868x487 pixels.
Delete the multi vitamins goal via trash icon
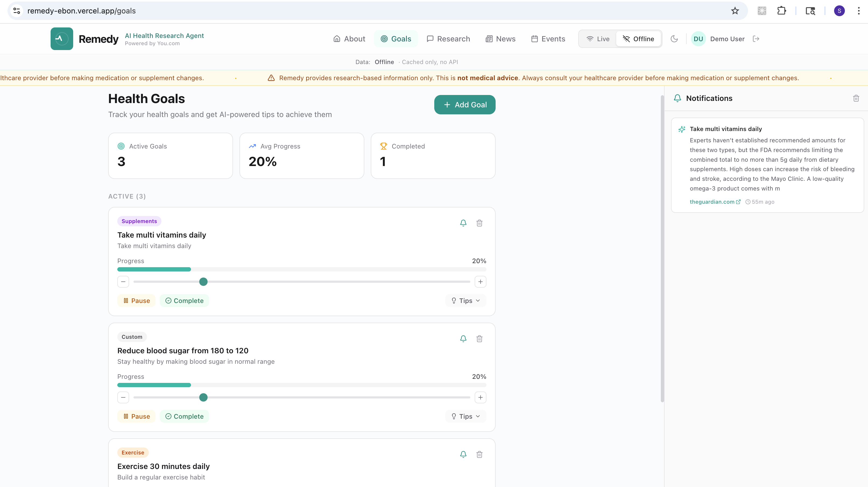pos(479,223)
